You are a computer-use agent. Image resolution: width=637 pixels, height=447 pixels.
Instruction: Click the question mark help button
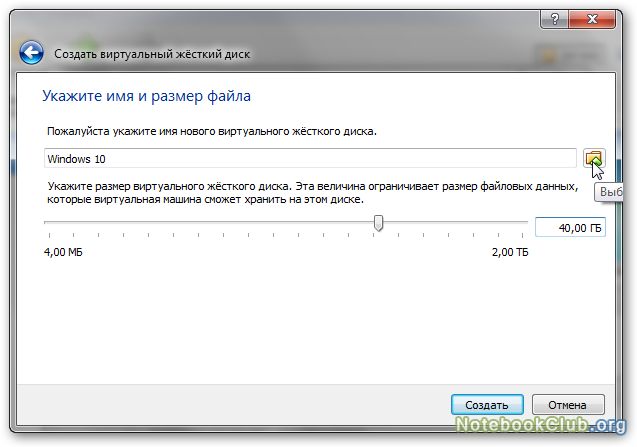click(x=555, y=19)
